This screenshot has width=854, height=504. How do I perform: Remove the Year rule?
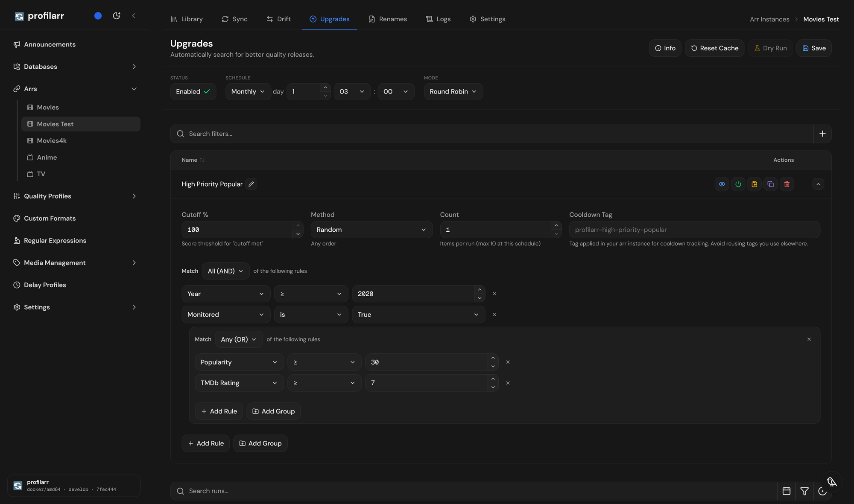[x=494, y=294]
